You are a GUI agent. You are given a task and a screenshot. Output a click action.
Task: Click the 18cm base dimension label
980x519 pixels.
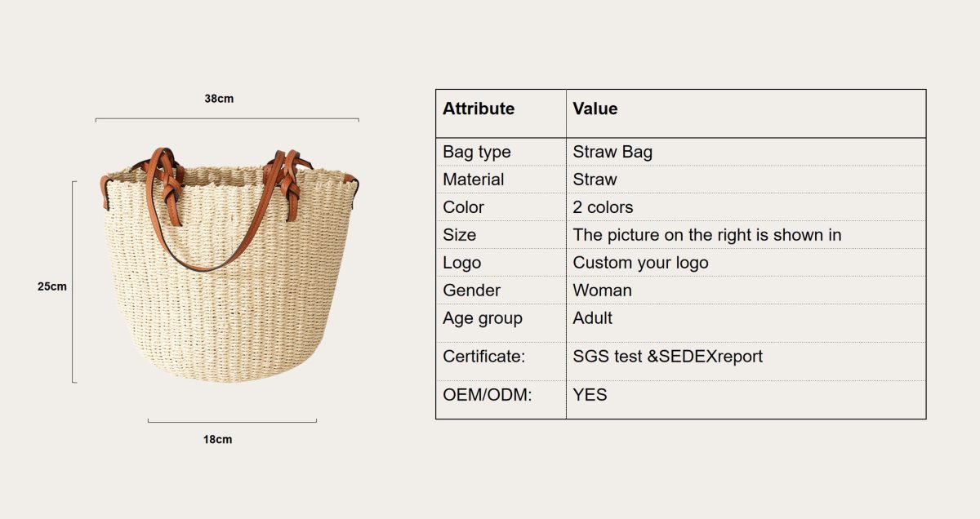[217, 439]
